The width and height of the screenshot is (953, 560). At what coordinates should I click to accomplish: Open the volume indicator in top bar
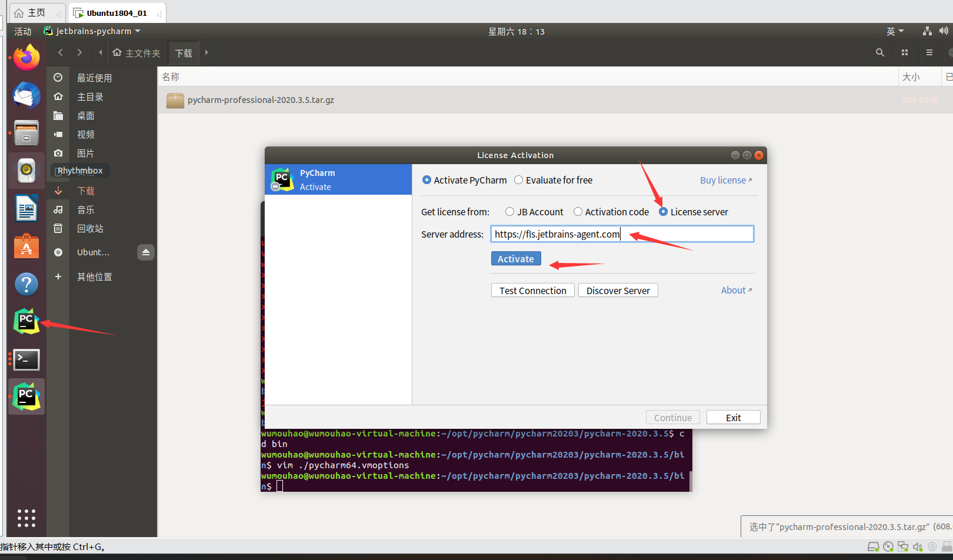[944, 31]
